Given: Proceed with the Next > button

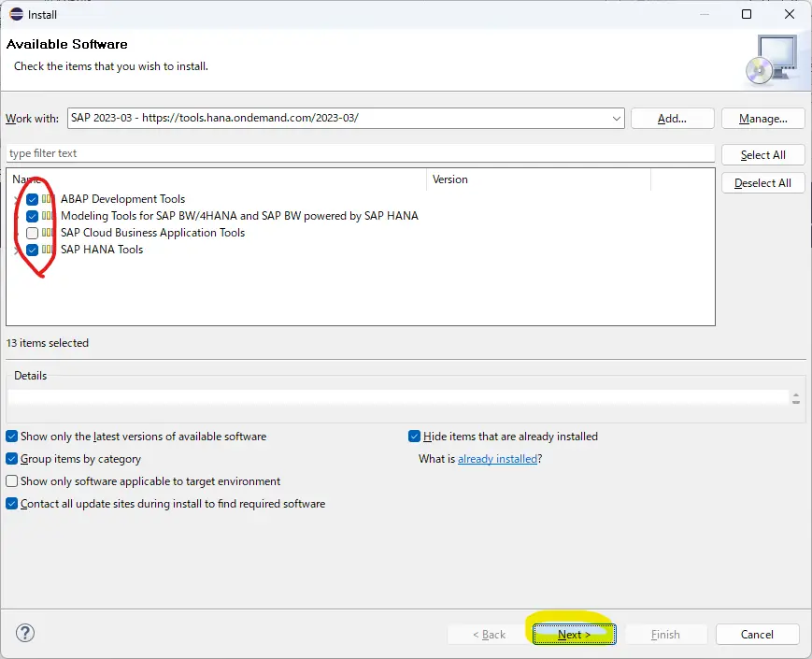Looking at the screenshot, I should click(575, 634).
